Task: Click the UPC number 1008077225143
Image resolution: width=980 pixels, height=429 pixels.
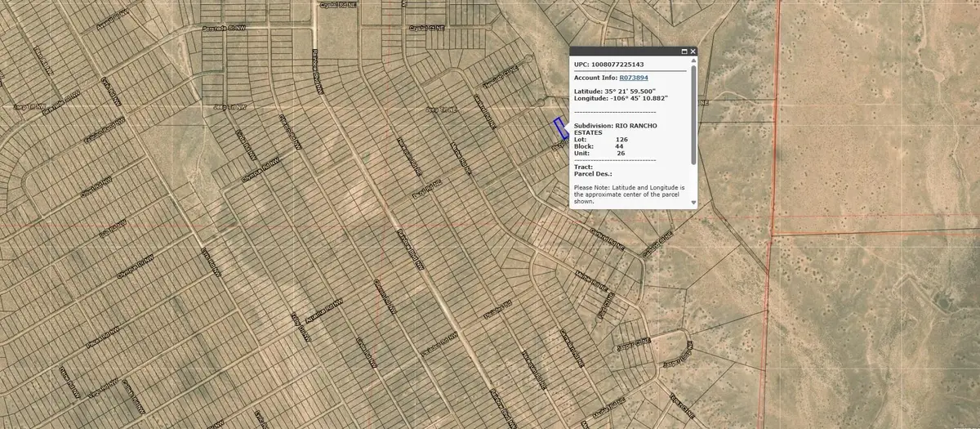Action: pyautogui.click(x=633, y=64)
